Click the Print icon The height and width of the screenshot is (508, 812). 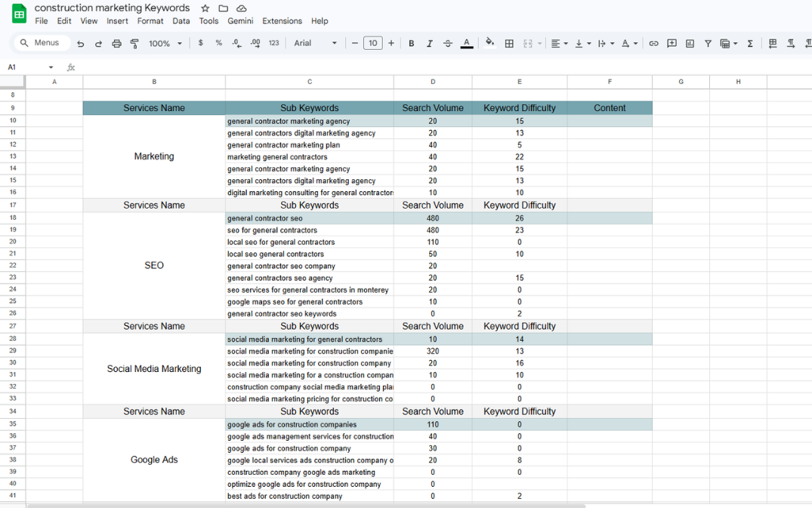pyautogui.click(x=116, y=44)
